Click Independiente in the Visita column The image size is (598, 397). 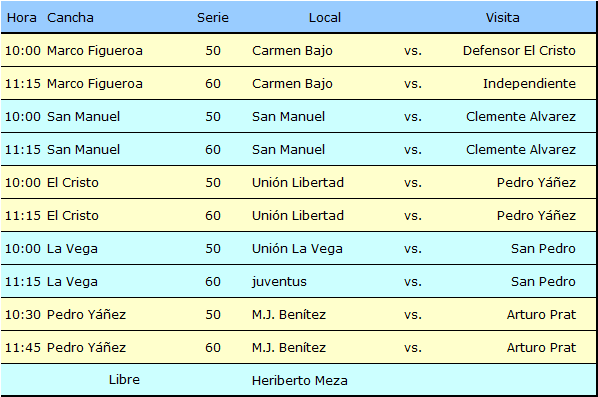coord(529,84)
